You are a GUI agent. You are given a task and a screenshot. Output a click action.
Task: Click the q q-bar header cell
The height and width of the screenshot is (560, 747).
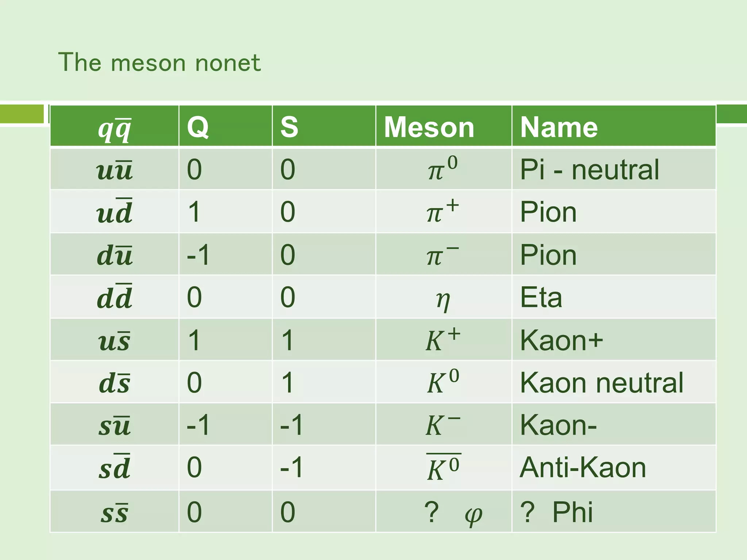point(114,126)
